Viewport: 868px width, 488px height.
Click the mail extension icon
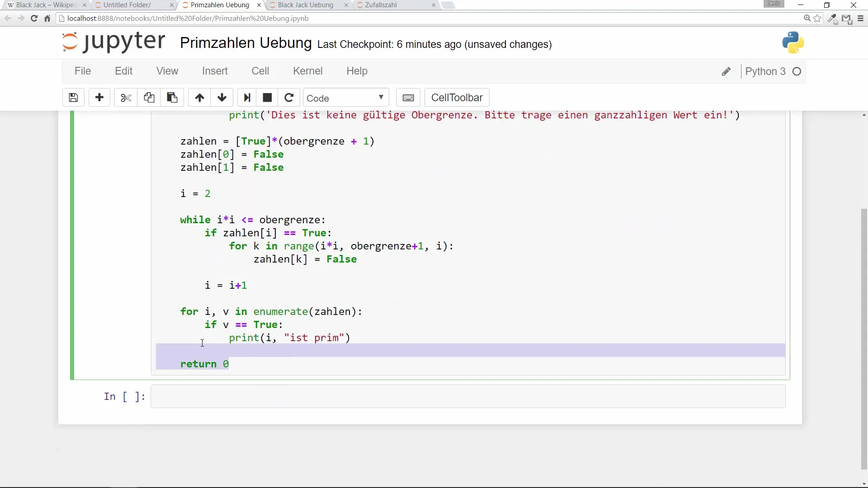click(847, 19)
